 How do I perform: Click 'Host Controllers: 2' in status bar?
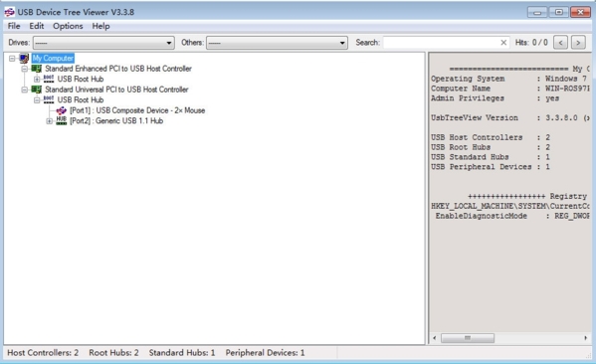pos(43,353)
